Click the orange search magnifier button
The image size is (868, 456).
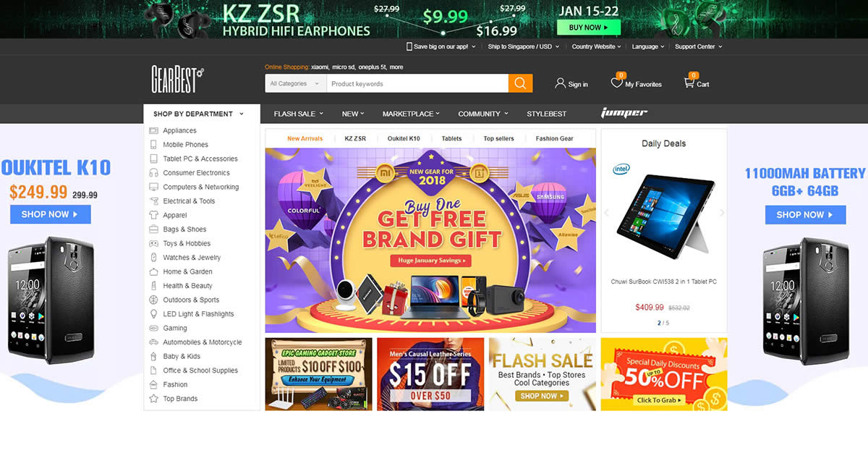520,83
